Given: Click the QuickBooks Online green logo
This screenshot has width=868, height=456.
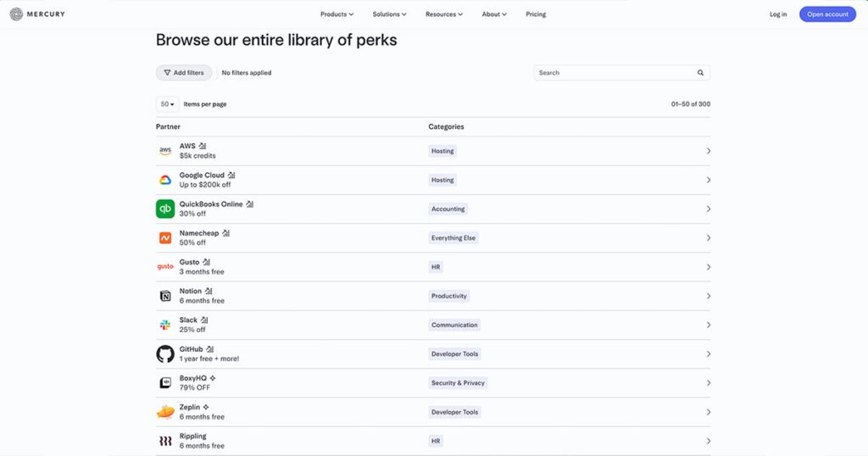Looking at the screenshot, I should pos(165,209).
